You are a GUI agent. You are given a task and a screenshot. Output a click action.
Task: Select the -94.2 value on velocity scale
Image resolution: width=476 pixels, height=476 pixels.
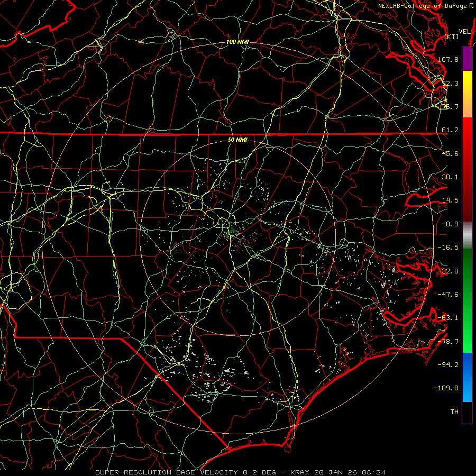(x=448, y=364)
